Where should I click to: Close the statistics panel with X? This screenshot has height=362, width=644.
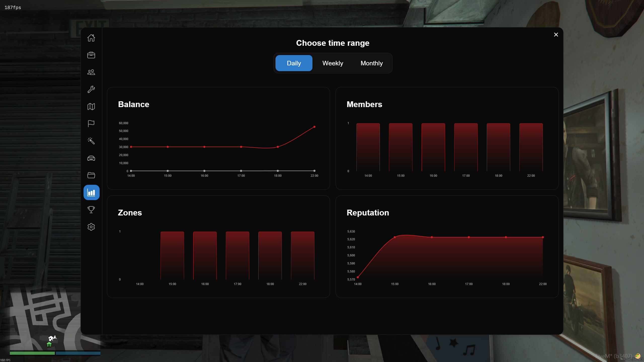(x=556, y=35)
